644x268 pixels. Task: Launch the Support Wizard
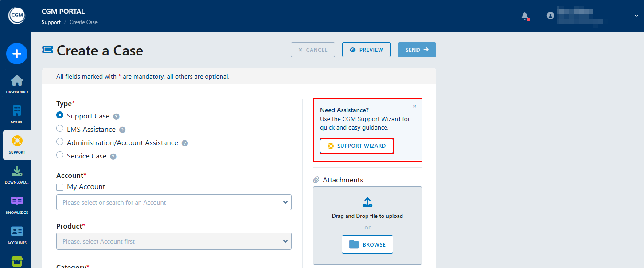tap(356, 146)
